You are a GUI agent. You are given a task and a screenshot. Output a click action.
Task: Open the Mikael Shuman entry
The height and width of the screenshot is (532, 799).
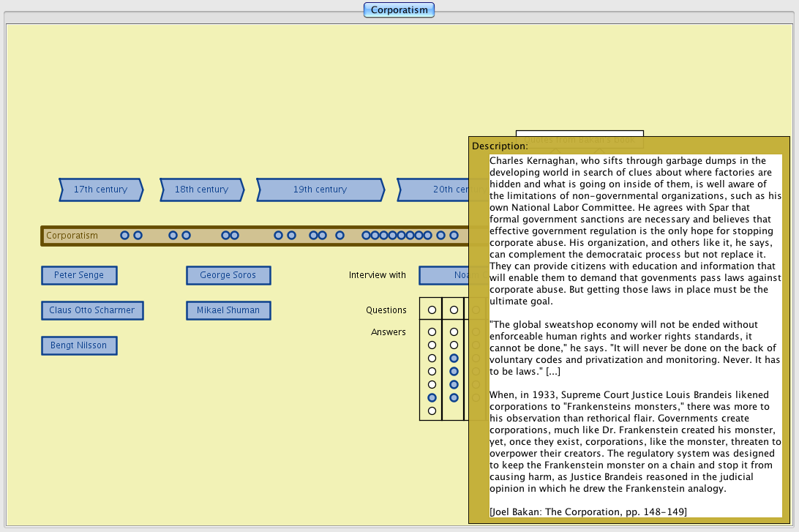click(228, 310)
